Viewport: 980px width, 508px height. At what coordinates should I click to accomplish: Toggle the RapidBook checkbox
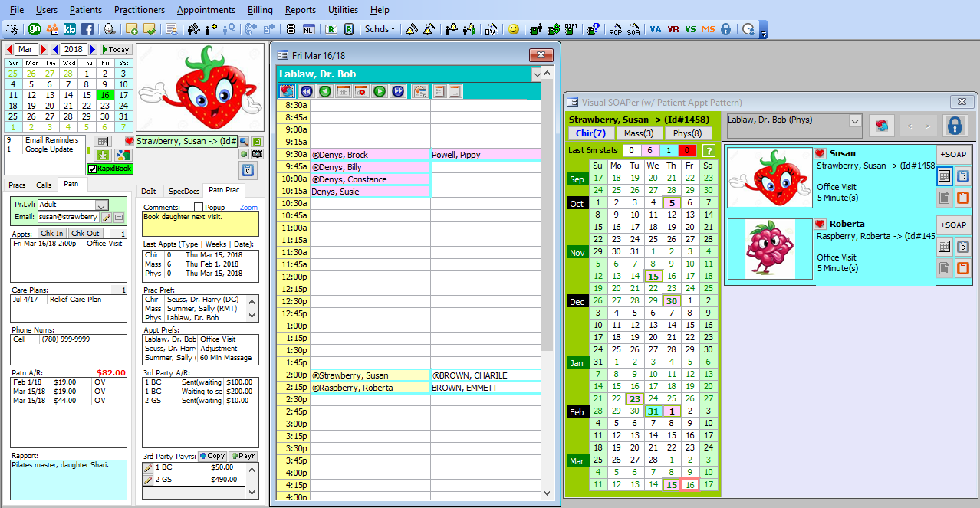pyautogui.click(x=92, y=169)
